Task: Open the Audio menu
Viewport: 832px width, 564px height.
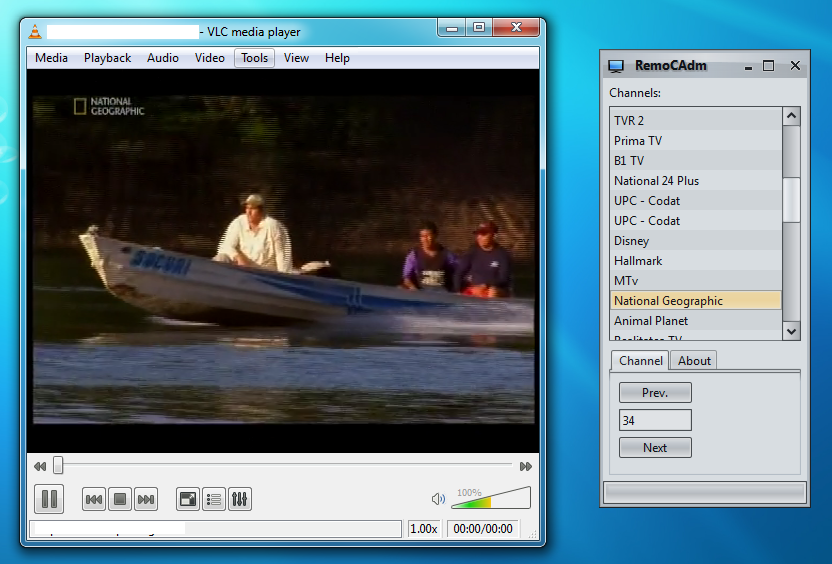Action: (x=162, y=58)
